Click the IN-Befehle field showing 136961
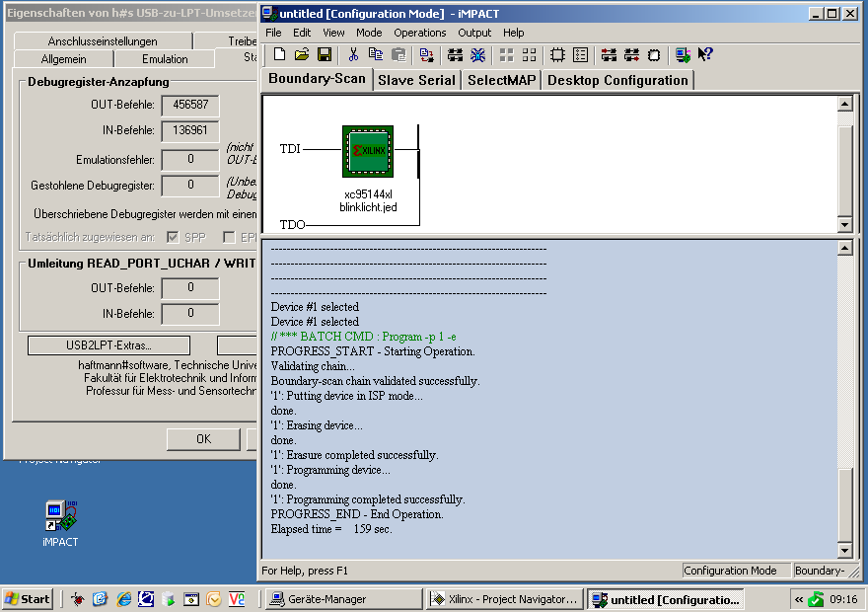Image resolution: width=868 pixels, height=612 pixels. click(x=190, y=130)
